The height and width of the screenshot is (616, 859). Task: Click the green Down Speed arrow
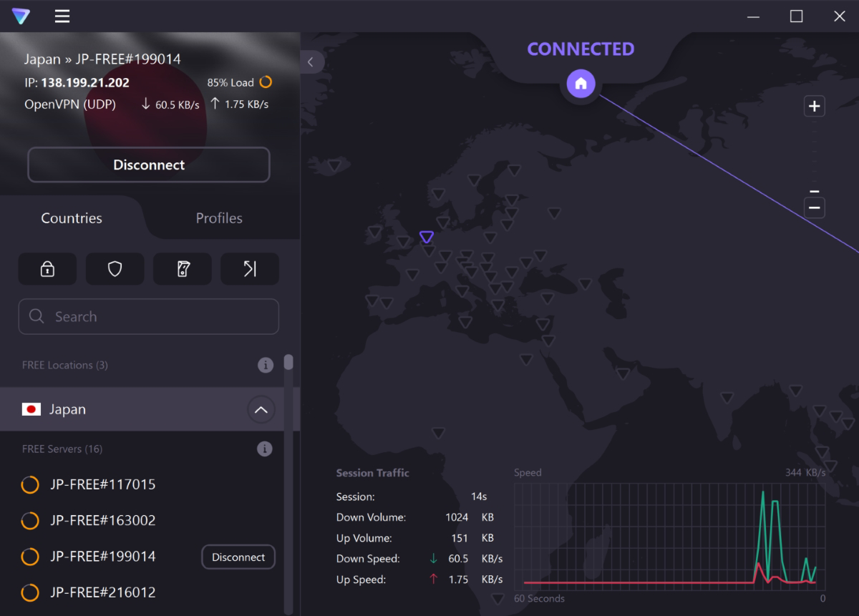click(433, 559)
